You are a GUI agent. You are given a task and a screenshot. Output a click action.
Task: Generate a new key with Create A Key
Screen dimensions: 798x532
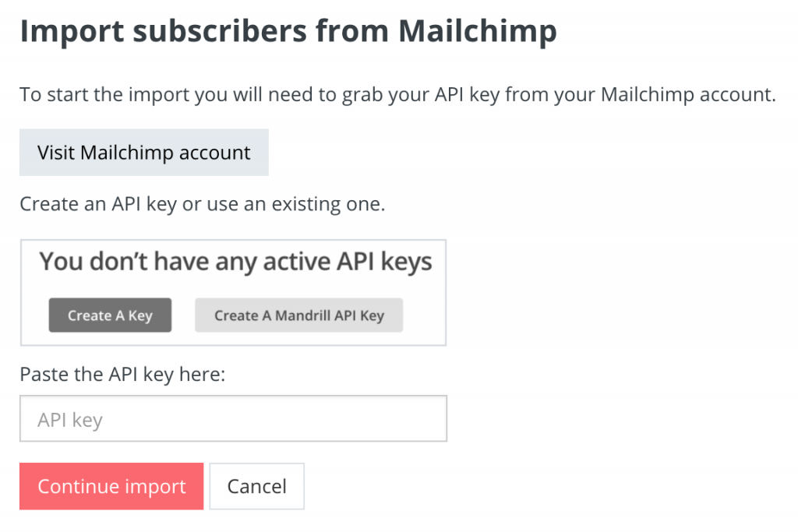[110, 315]
